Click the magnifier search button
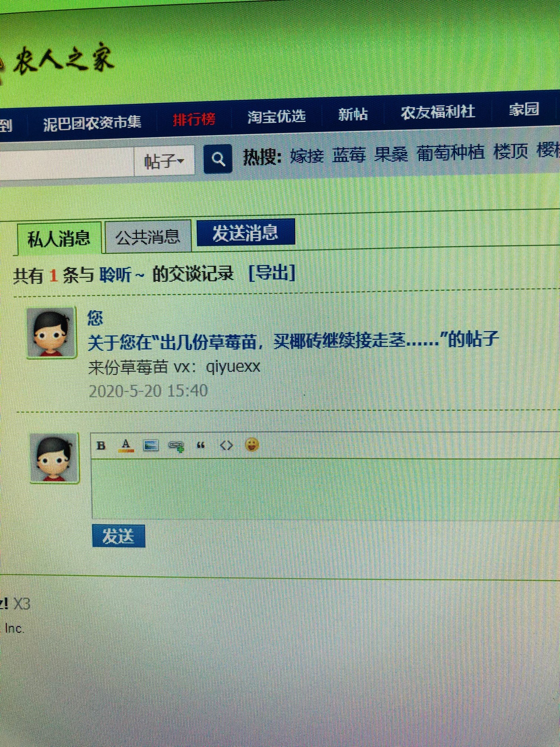The height and width of the screenshot is (747, 560). point(218,159)
